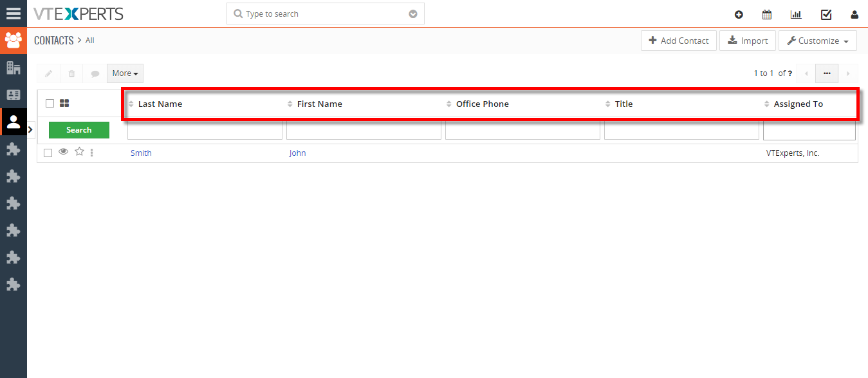Image resolution: width=868 pixels, height=378 pixels.
Task: Open the Customize dropdown
Action: 818,41
